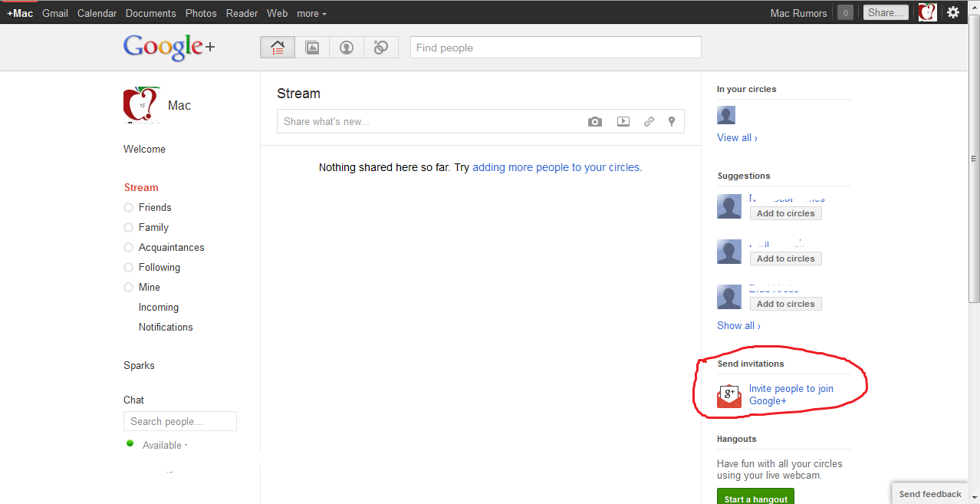The width and height of the screenshot is (980, 504).
Task: Click View all circles link
Action: pos(737,138)
